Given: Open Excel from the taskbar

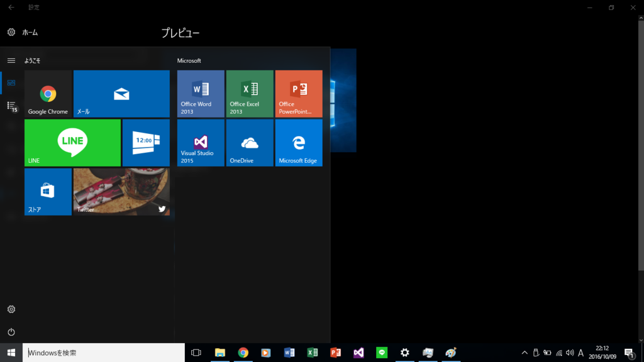Looking at the screenshot, I should 313,353.
